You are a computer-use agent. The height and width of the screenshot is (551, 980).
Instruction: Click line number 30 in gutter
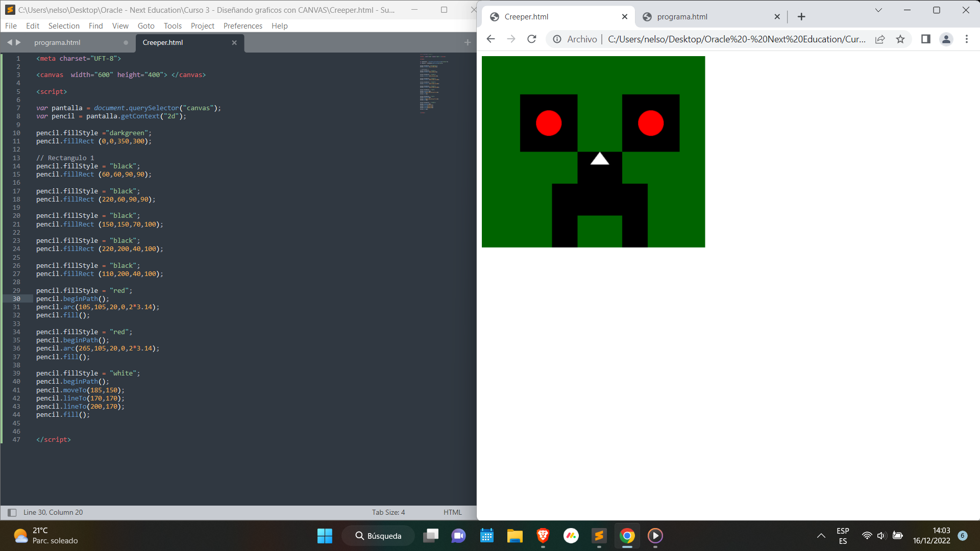coord(17,299)
